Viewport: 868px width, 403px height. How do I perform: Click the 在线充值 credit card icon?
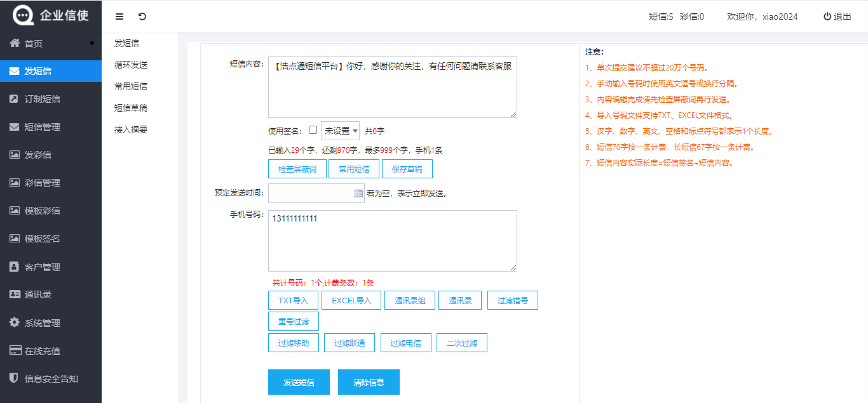pos(15,350)
